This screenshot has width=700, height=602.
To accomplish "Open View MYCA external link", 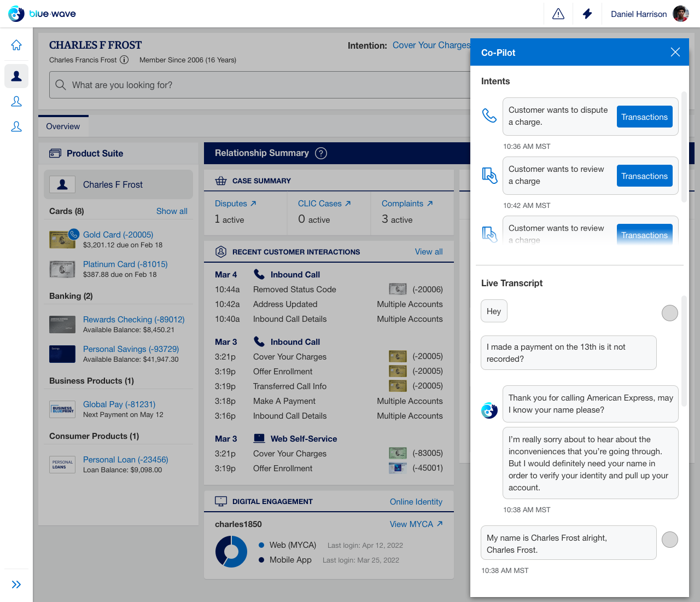I will (416, 524).
